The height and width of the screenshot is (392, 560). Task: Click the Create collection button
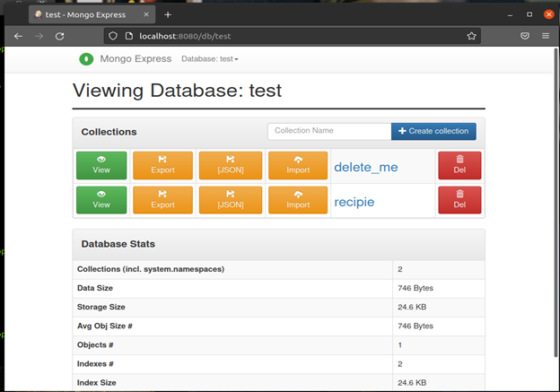coord(433,131)
